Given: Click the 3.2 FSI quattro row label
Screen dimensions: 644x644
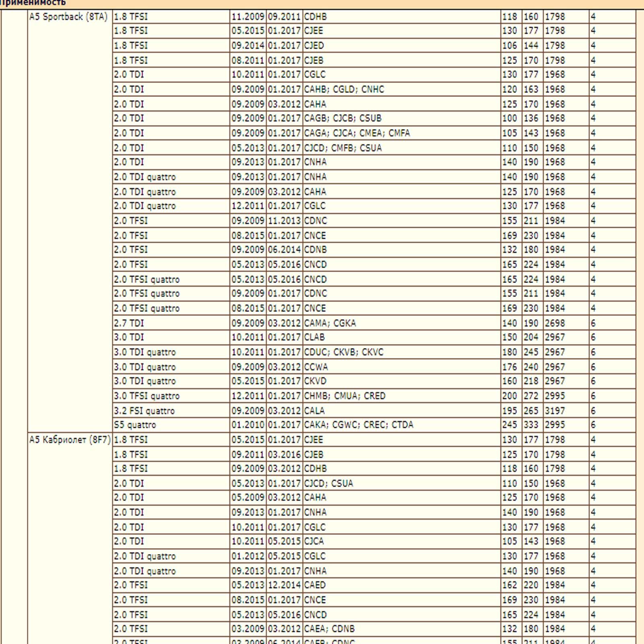Looking at the screenshot, I should tap(144, 411).
